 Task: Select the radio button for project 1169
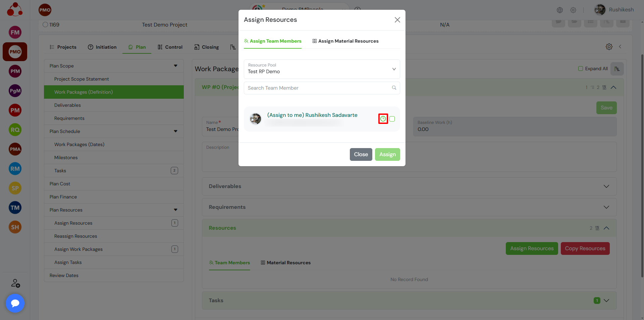[x=45, y=25]
